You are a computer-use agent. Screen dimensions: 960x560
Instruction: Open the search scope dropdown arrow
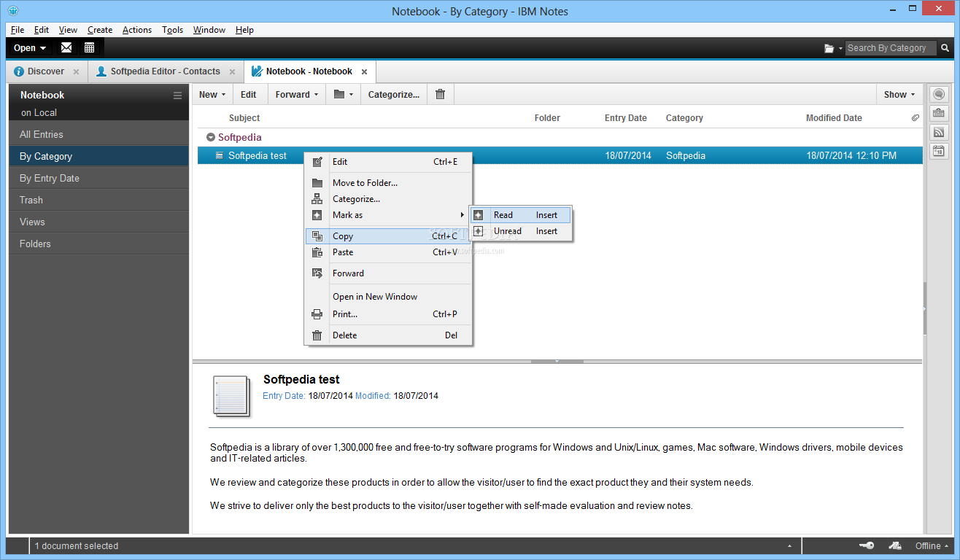[x=840, y=48]
